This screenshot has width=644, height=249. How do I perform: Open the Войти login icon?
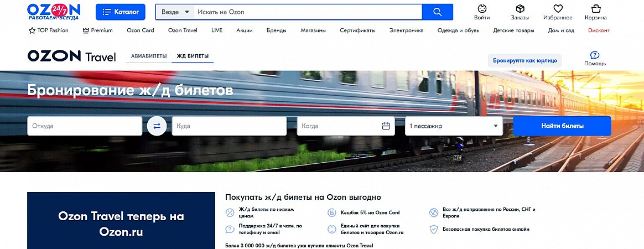482,9
